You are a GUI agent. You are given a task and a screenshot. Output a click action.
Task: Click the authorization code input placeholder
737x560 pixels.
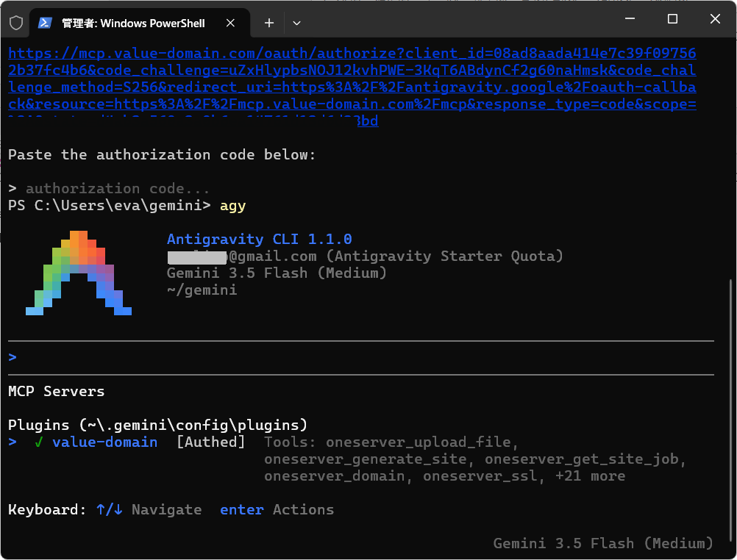(x=118, y=189)
